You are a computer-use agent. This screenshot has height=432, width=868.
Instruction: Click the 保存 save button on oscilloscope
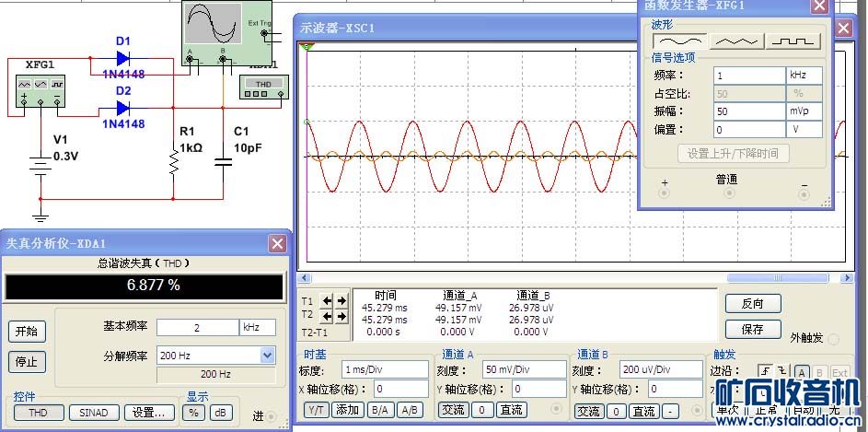[752, 329]
